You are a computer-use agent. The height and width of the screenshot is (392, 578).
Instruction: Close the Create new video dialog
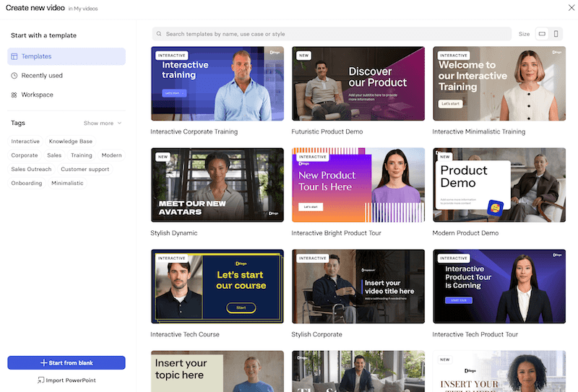(571, 8)
